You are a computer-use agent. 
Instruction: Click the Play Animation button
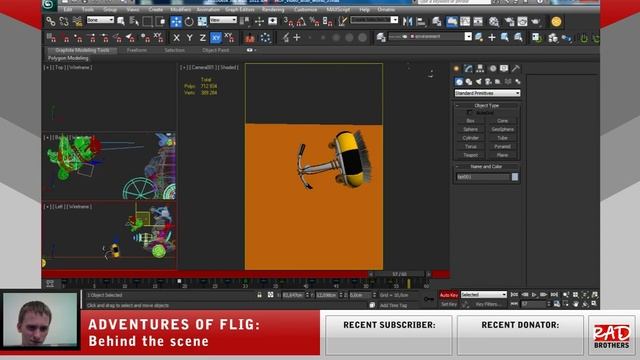pyautogui.click(x=534, y=295)
